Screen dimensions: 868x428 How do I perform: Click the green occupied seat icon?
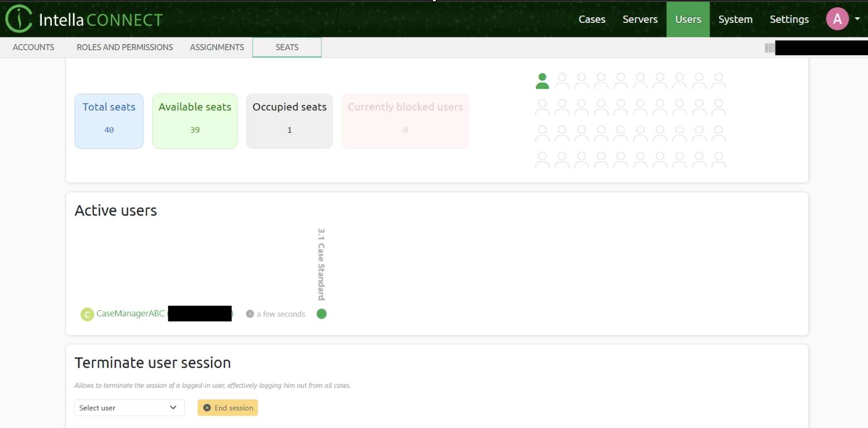point(542,81)
